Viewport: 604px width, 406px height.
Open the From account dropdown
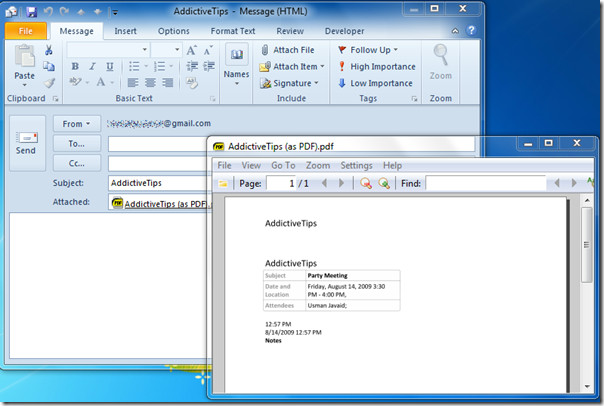pos(77,124)
